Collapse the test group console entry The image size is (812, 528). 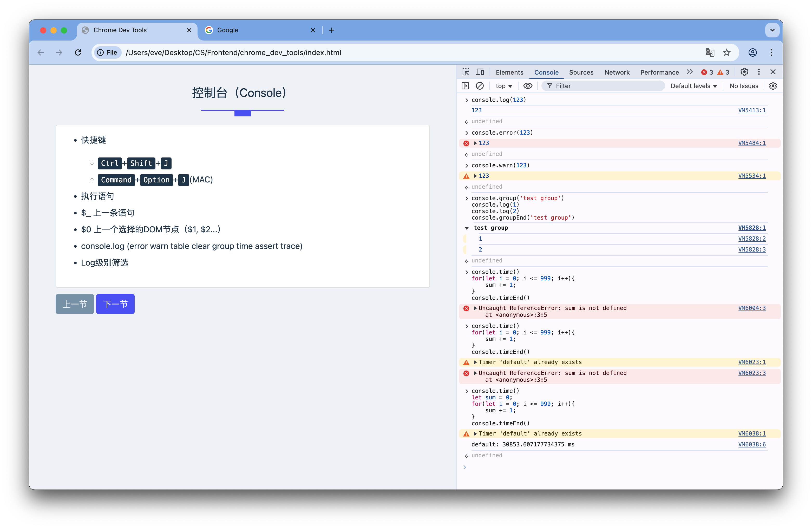[x=467, y=228]
